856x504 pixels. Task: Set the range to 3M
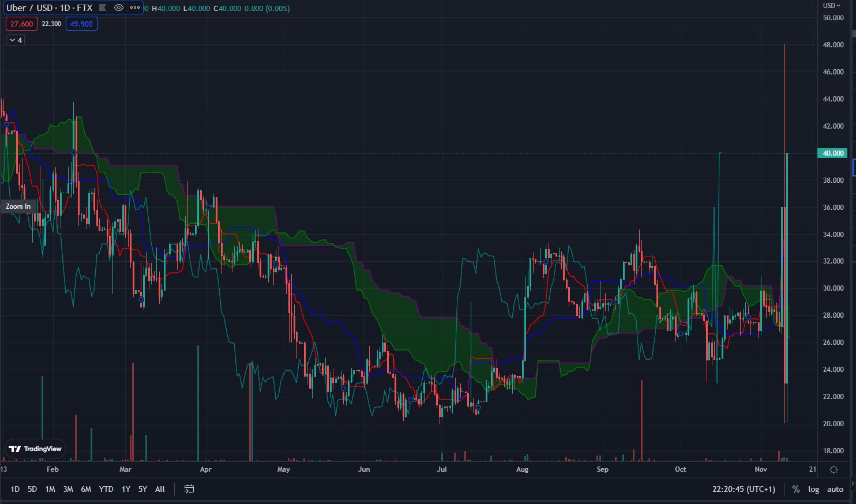(x=68, y=489)
